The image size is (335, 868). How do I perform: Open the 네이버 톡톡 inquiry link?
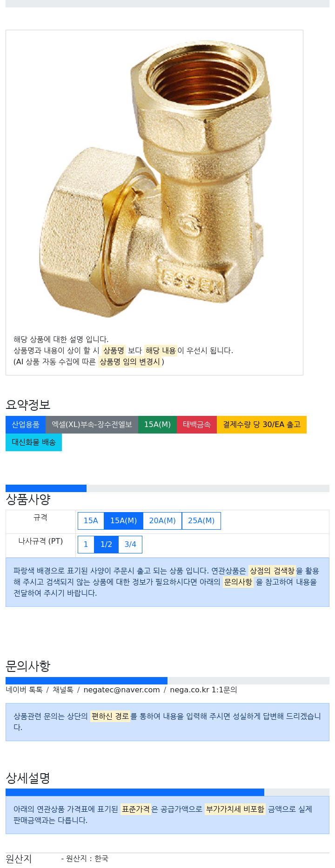click(x=24, y=690)
